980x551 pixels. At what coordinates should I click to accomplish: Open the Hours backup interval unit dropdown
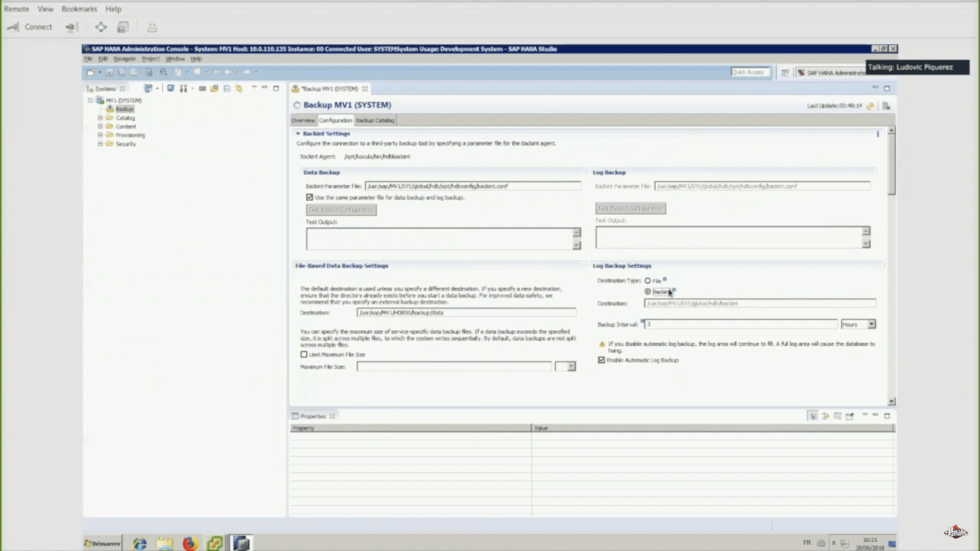pos(872,324)
